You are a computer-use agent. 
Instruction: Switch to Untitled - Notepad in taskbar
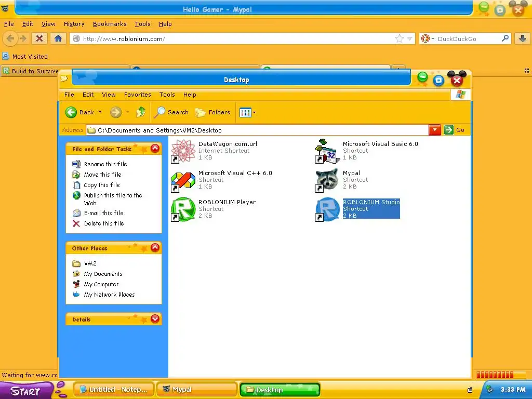pos(114,390)
